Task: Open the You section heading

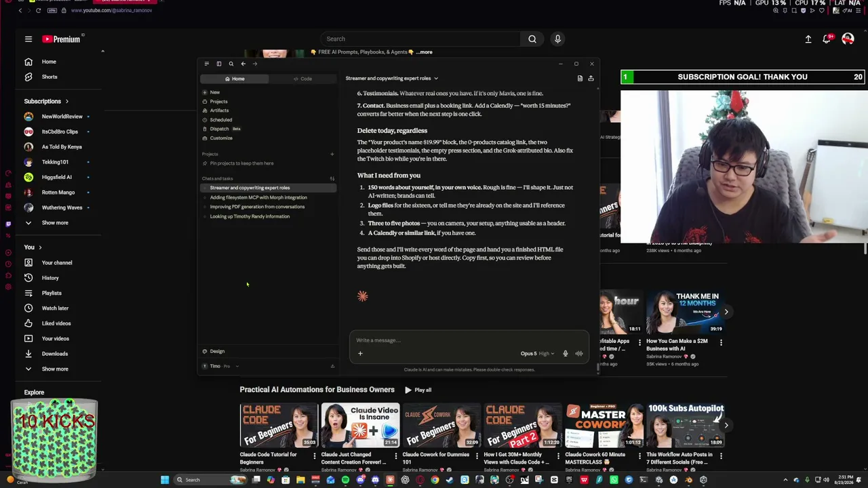Action: [33, 247]
